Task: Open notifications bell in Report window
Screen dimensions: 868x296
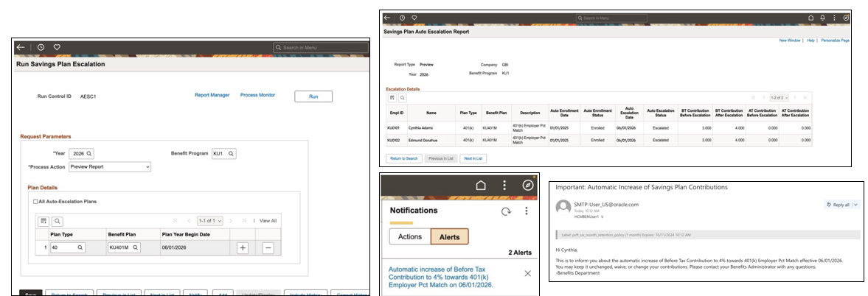Action: click(x=823, y=18)
